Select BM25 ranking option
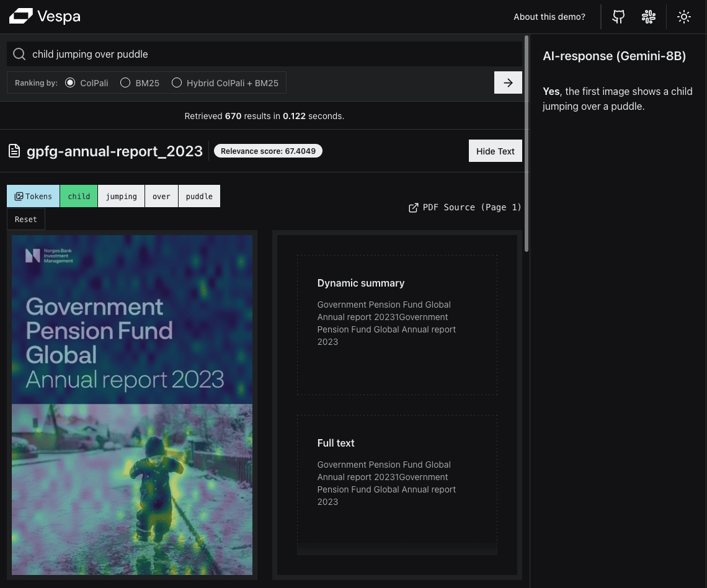This screenshot has height=588, width=707. coord(125,82)
